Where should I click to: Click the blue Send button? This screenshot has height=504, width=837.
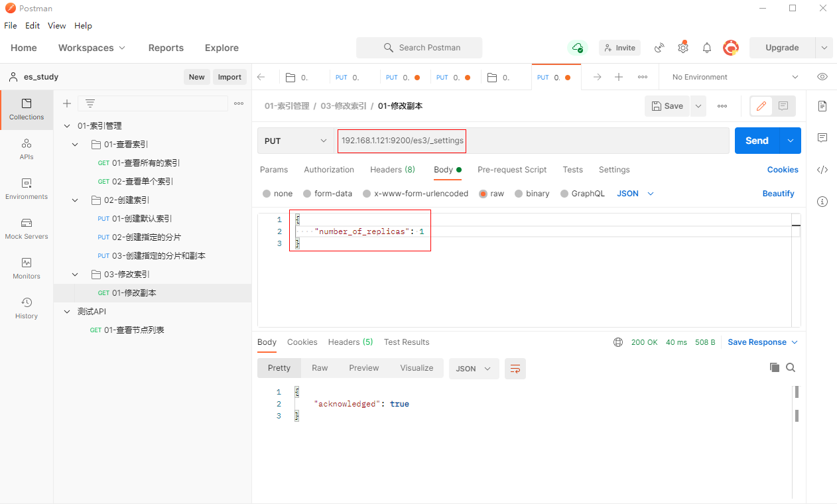point(757,141)
